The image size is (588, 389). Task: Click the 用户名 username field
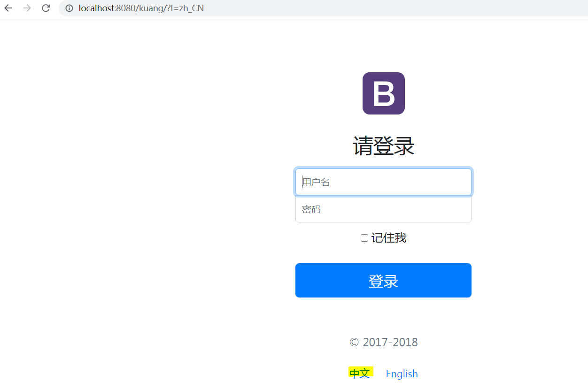383,182
